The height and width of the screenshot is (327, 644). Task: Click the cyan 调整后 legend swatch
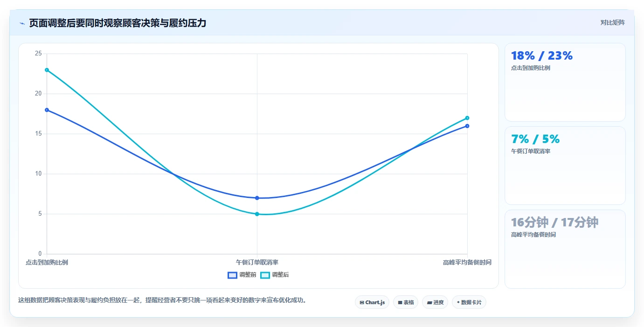265,275
